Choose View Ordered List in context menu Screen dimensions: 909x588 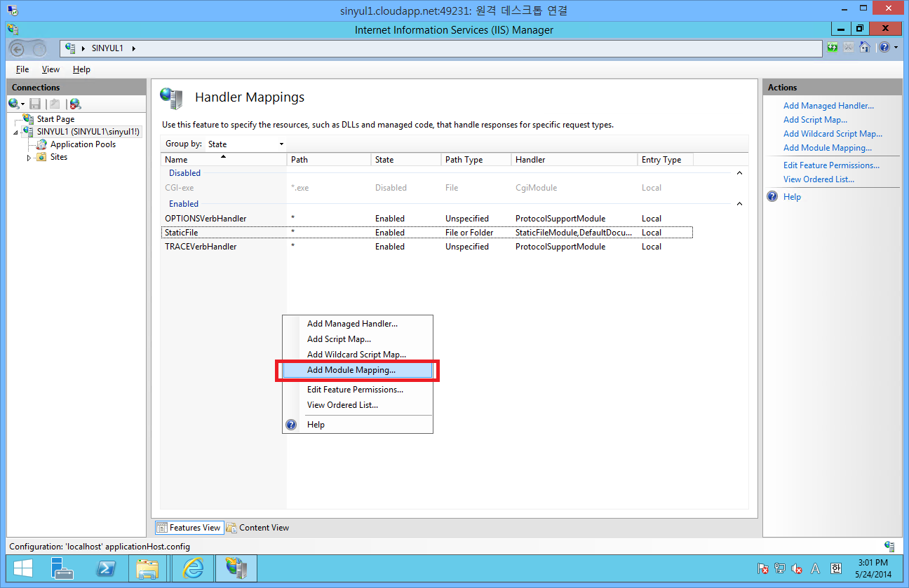358,405
